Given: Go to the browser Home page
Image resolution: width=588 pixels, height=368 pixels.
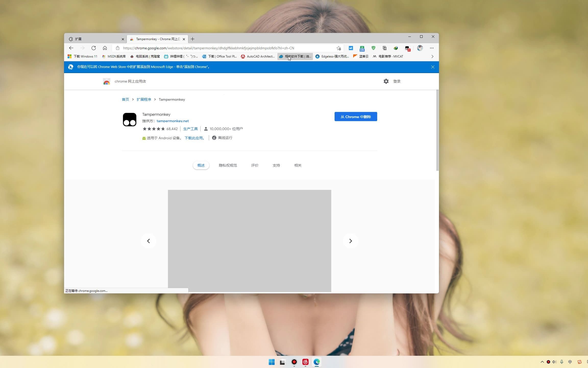Looking at the screenshot, I should pyautogui.click(x=105, y=48).
